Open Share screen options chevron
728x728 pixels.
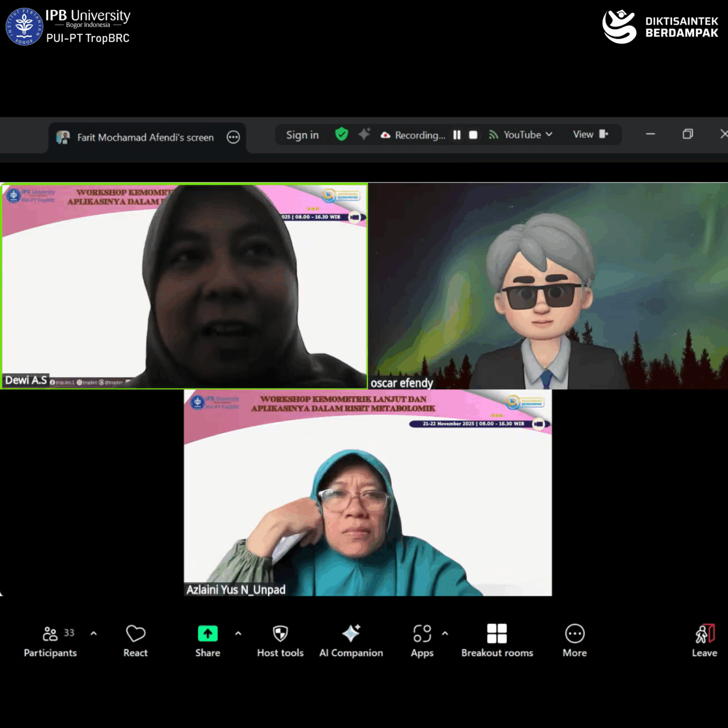237,633
